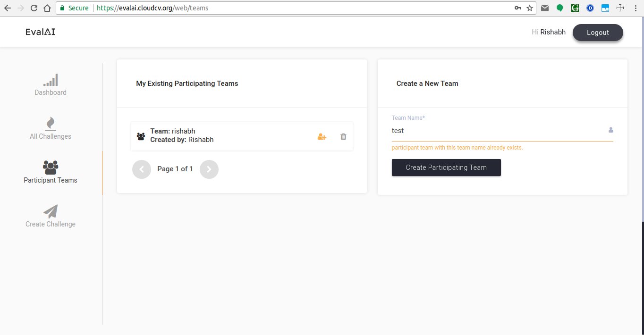The height and width of the screenshot is (335, 644).
Task: Go to the browser home icon
Action: [x=47, y=8]
